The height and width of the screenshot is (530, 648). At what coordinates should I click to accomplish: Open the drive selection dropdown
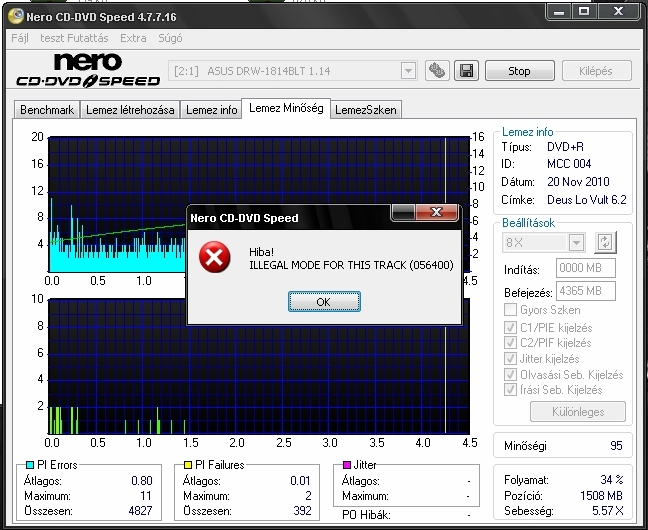(x=408, y=71)
